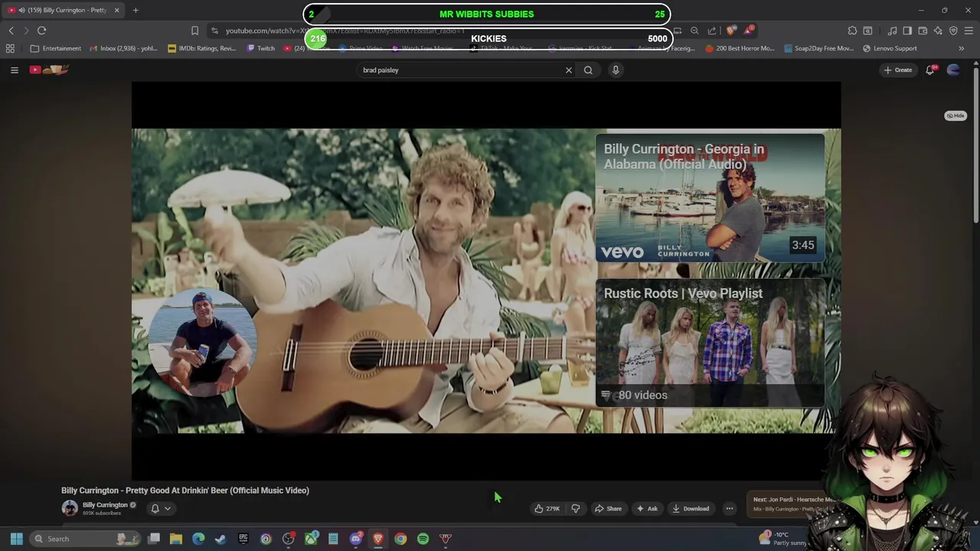The width and height of the screenshot is (980, 551).
Task: Click the Windows taskbar Search box
Action: coord(86,539)
